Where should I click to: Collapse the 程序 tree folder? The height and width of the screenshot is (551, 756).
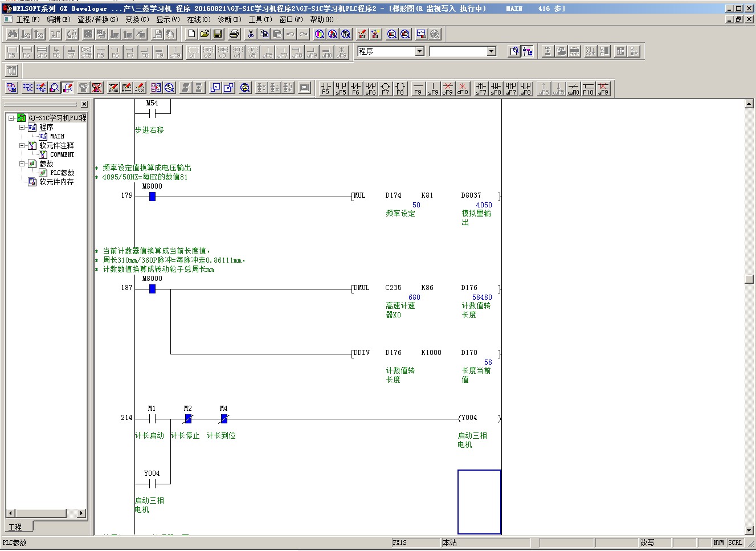tap(22, 127)
